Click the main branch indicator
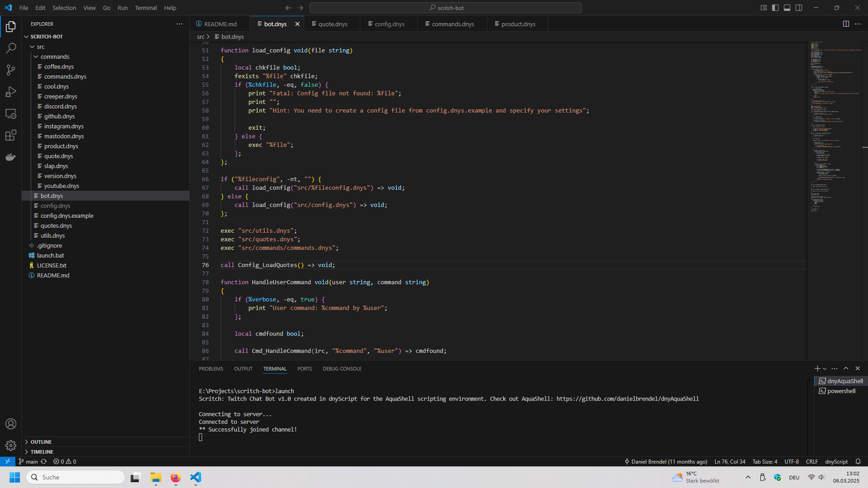Image resolution: width=868 pixels, height=488 pixels. pyautogui.click(x=28, y=461)
